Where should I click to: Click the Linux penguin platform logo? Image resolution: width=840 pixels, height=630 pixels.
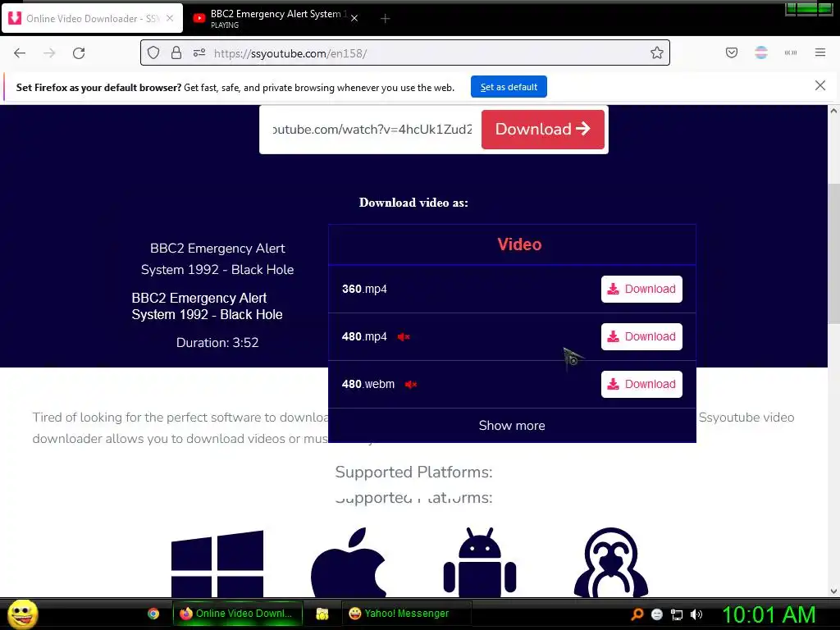pyautogui.click(x=610, y=563)
